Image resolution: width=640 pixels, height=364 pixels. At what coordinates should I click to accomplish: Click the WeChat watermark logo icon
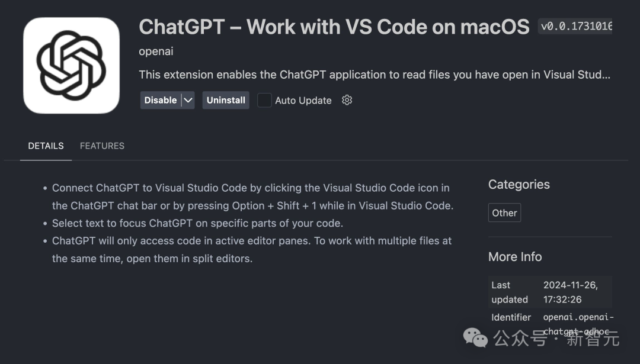point(476,337)
